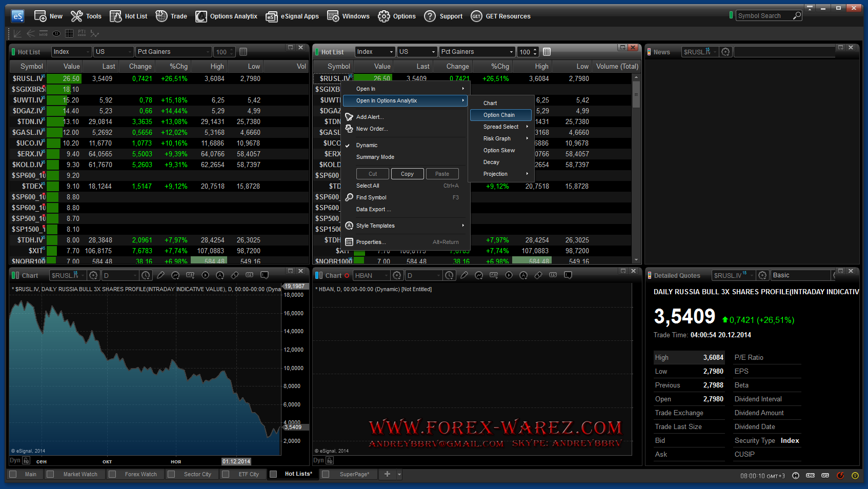The image size is (868, 489).
Task: Click the right Hot List vertical scrollbar
Action: [x=636, y=169]
